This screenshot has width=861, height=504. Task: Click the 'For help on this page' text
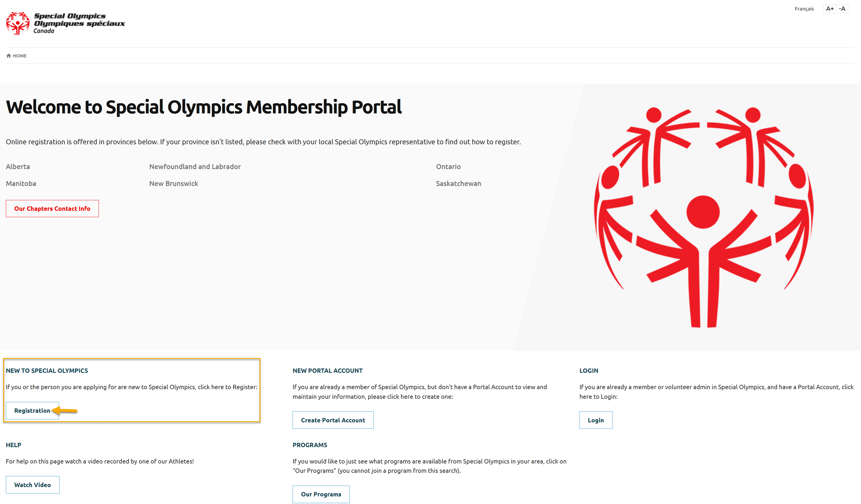coord(100,461)
